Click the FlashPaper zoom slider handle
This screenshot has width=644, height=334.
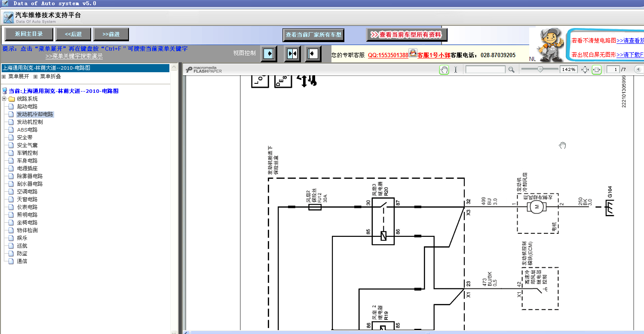541,70
